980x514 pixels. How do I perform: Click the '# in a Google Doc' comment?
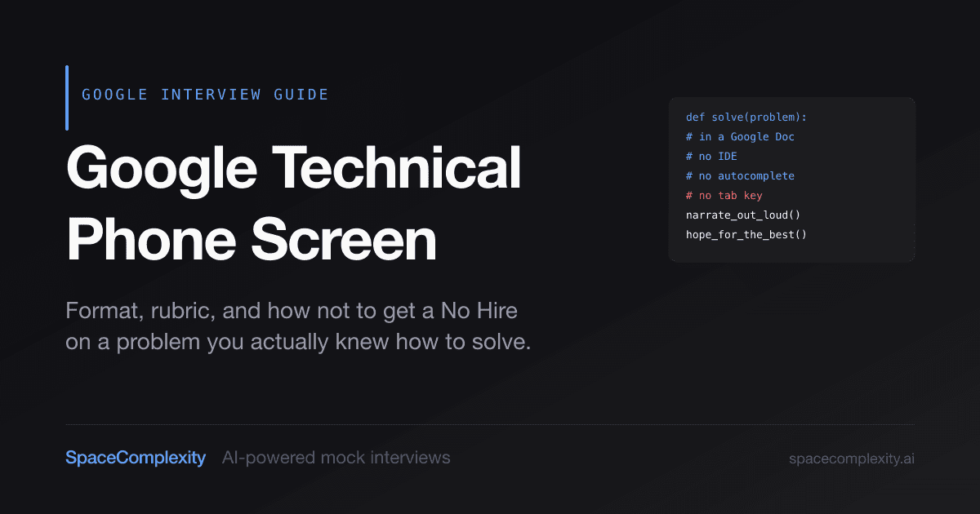coord(740,137)
